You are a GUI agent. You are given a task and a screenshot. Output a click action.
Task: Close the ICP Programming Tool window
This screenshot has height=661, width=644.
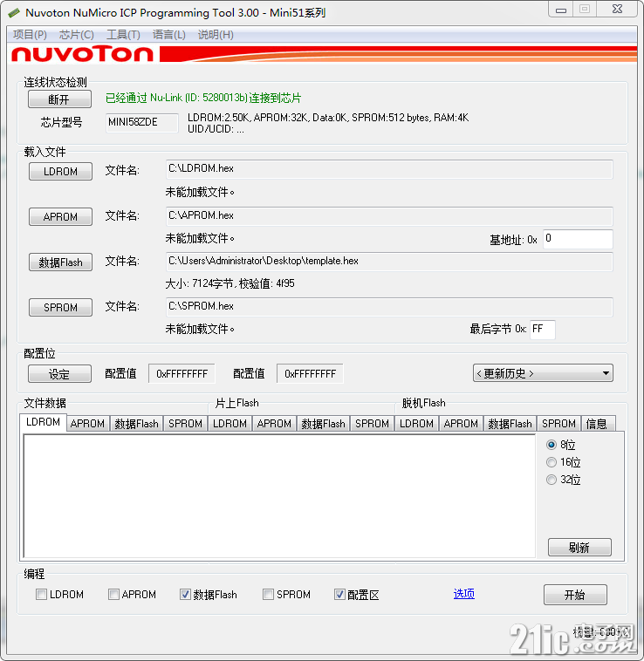click(x=618, y=10)
